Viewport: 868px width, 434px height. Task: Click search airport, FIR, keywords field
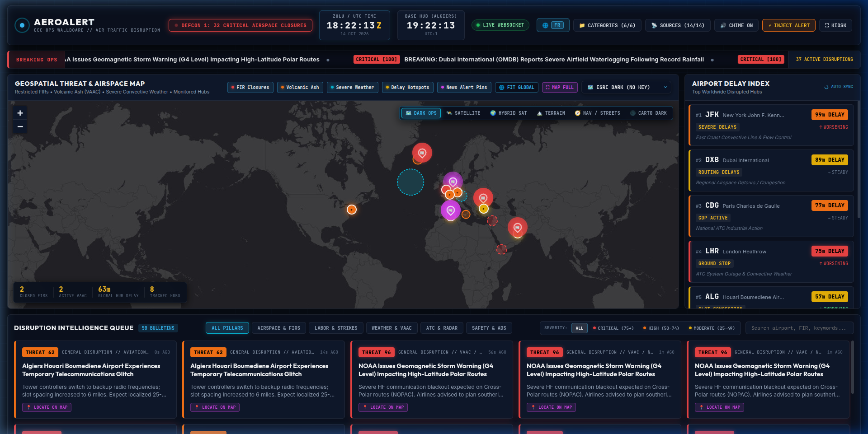(x=800, y=328)
